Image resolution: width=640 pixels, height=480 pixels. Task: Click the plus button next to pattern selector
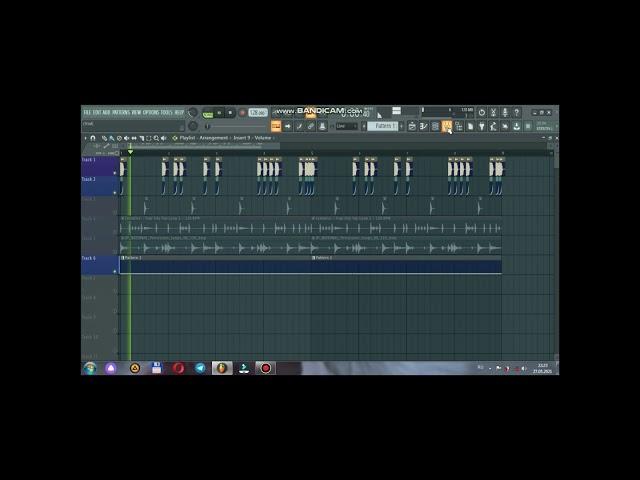click(x=402, y=126)
